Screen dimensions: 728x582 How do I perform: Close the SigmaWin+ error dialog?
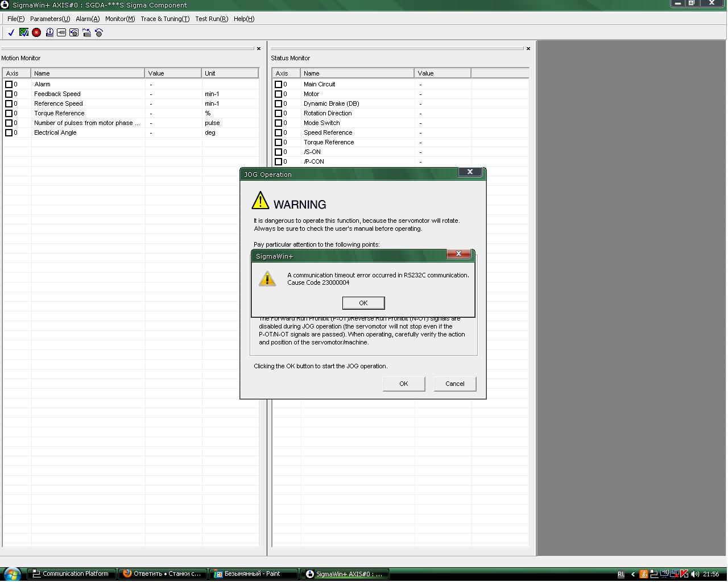(x=458, y=253)
